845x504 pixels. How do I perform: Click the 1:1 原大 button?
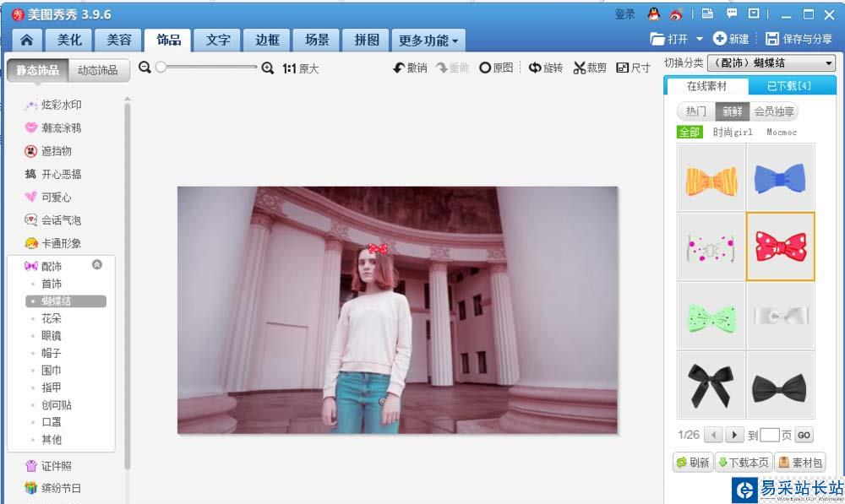(x=301, y=68)
